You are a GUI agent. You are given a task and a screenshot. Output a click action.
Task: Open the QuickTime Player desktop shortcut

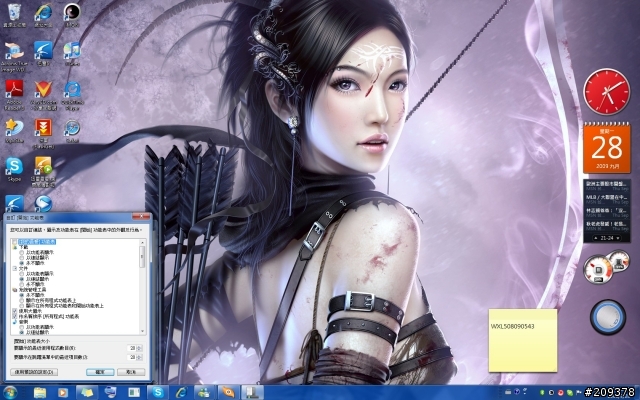72,95
